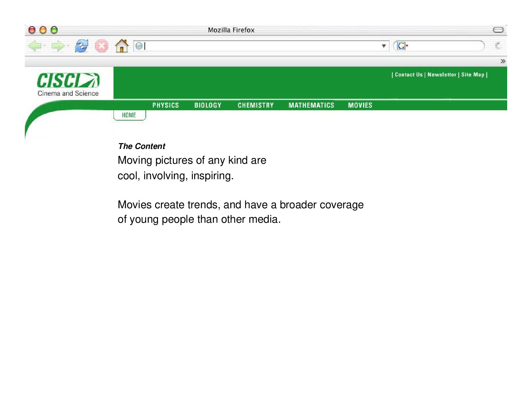Open the Chemistry menu item

coord(256,105)
